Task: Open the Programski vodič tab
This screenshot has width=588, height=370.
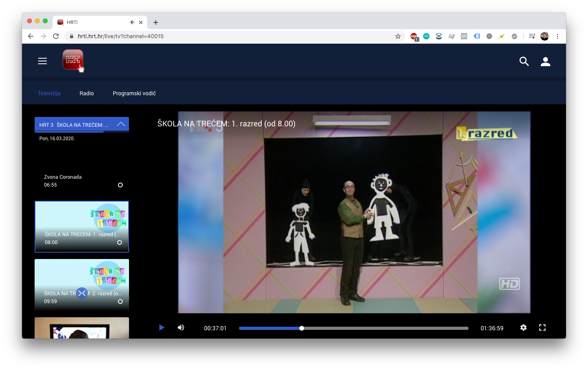Action: click(x=134, y=93)
